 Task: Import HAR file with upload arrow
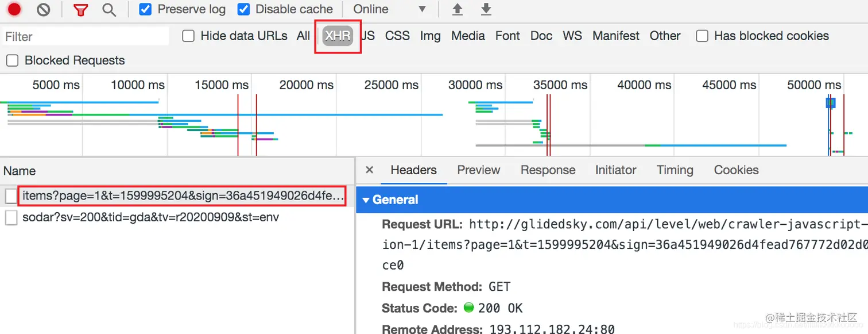[458, 9]
